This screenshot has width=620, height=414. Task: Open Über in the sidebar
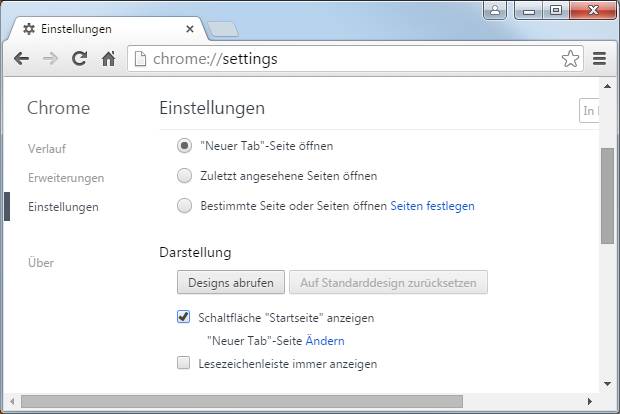(x=41, y=262)
